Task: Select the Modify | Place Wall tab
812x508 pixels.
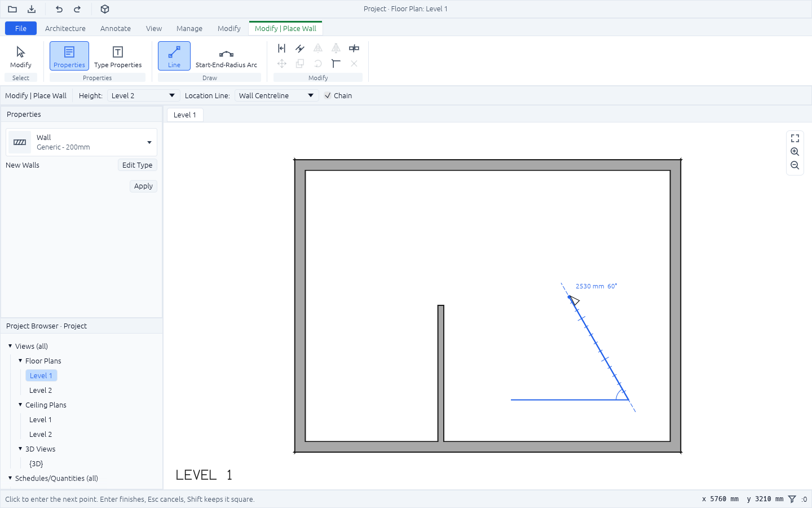Action: click(285, 28)
